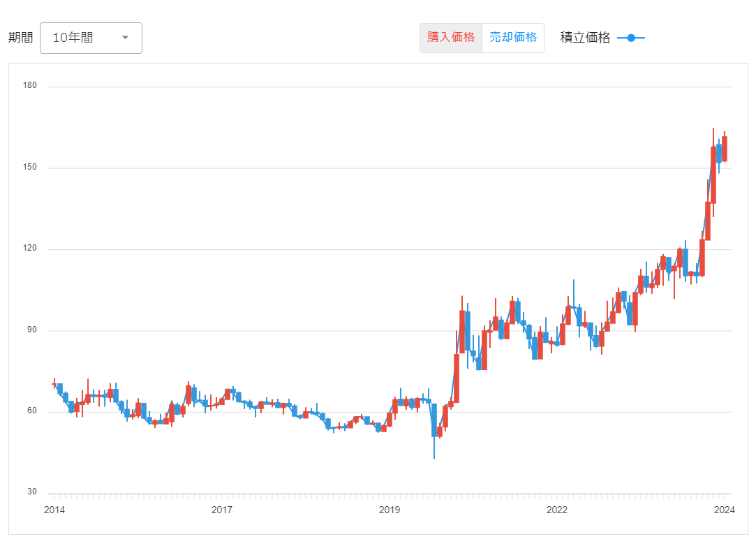Switch to the 売却価格 view

[513, 38]
